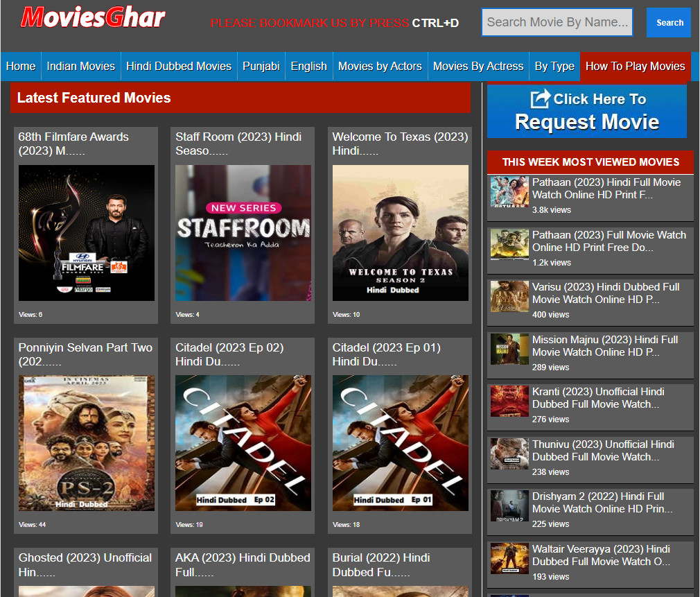Open the Indian Movies menu
Image resolution: width=700 pixels, height=597 pixels.
pos(81,66)
